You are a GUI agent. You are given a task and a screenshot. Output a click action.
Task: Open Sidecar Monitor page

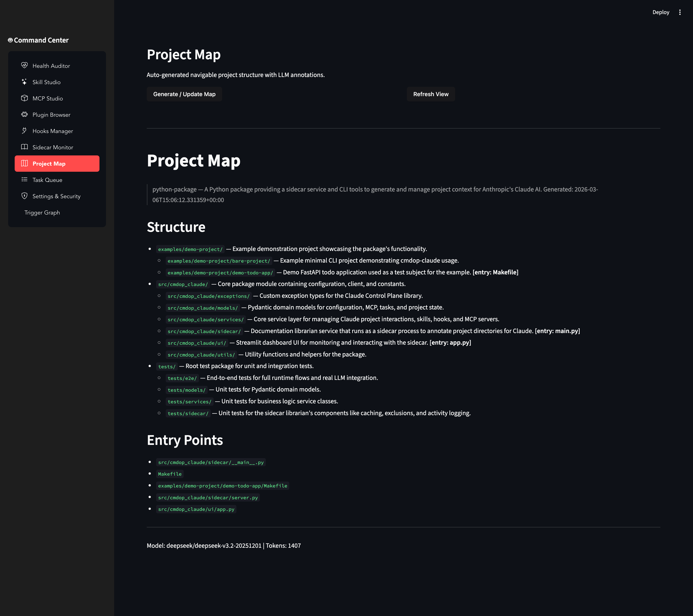pos(57,147)
